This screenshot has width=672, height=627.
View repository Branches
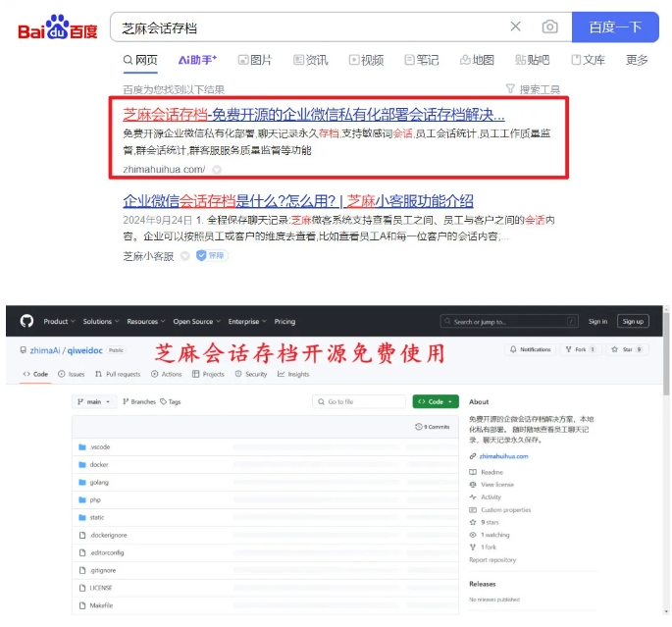click(139, 402)
